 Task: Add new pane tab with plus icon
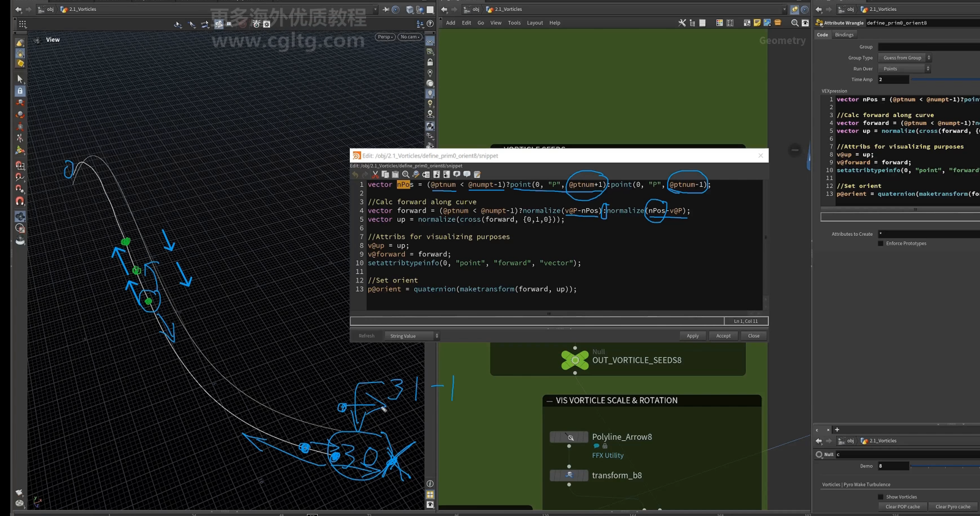[837, 430]
